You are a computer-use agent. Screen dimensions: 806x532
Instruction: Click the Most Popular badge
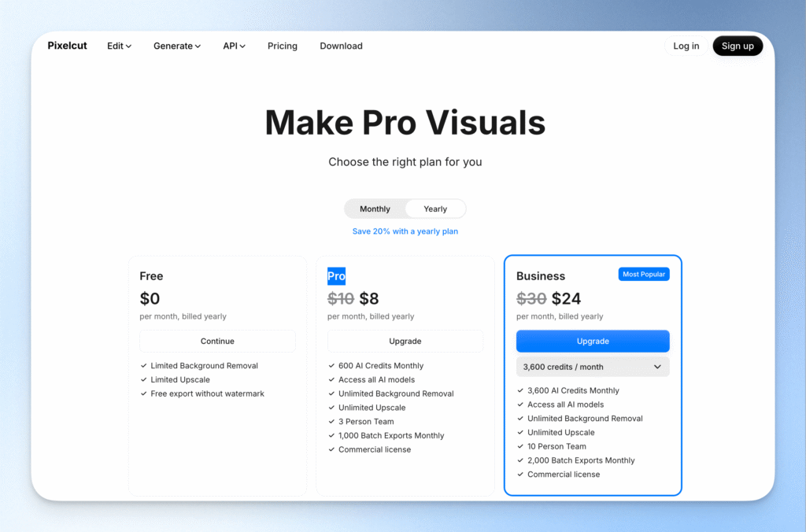(644, 275)
